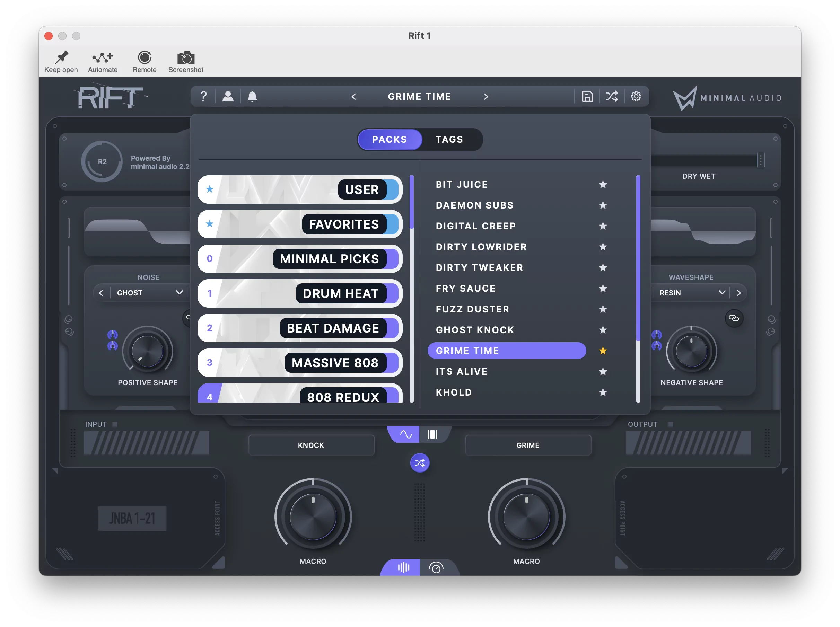Take a screenshot with the camera icon
This screenshot has width=840, height=627.
(186, 58)
